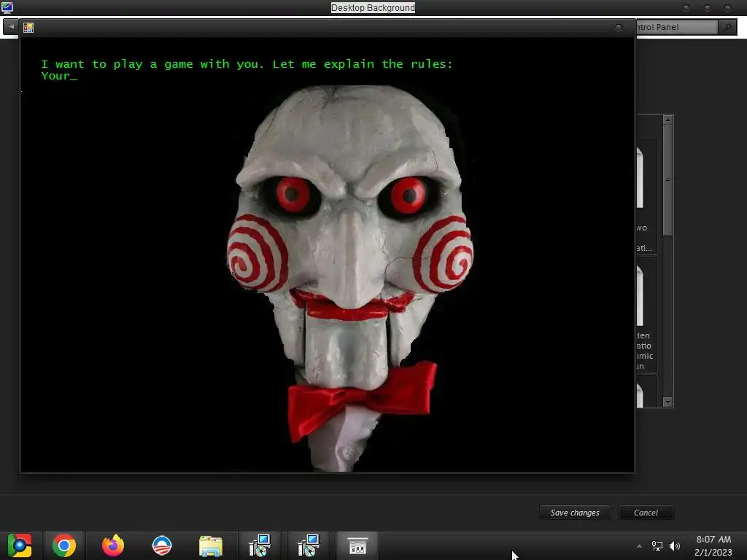Click Cancel in Desktop Background window
Image resolution: width=747 pixels, height=560 pixels.
[646, 513]
